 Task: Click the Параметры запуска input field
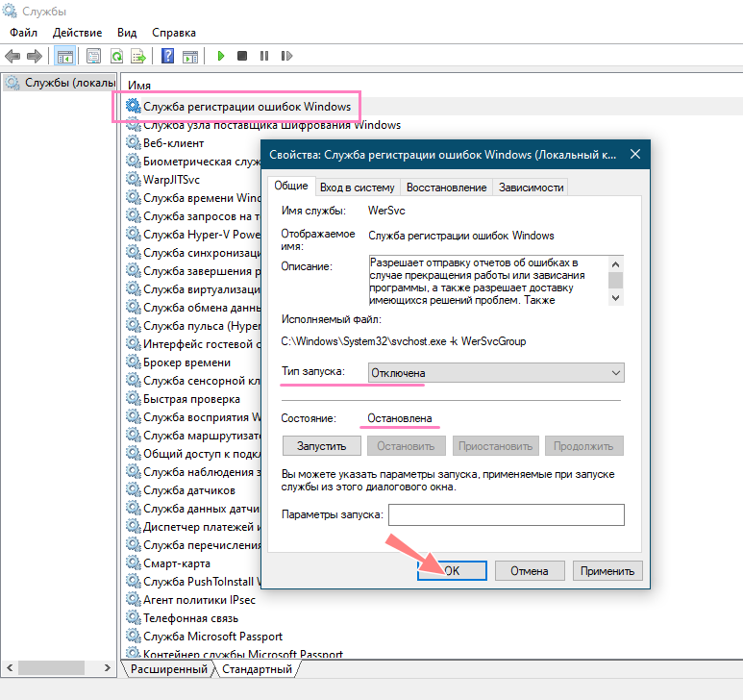tap(507, 514)
